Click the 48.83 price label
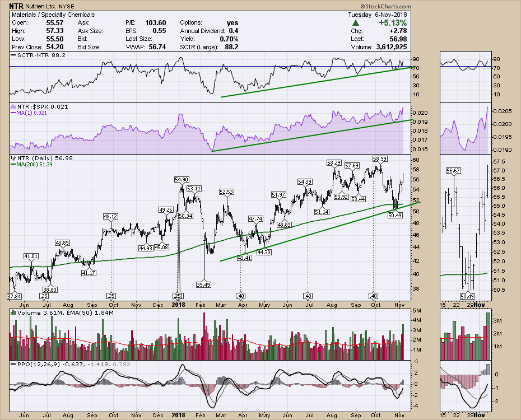Viewport: 521px width, 420px height. (284, 225)
